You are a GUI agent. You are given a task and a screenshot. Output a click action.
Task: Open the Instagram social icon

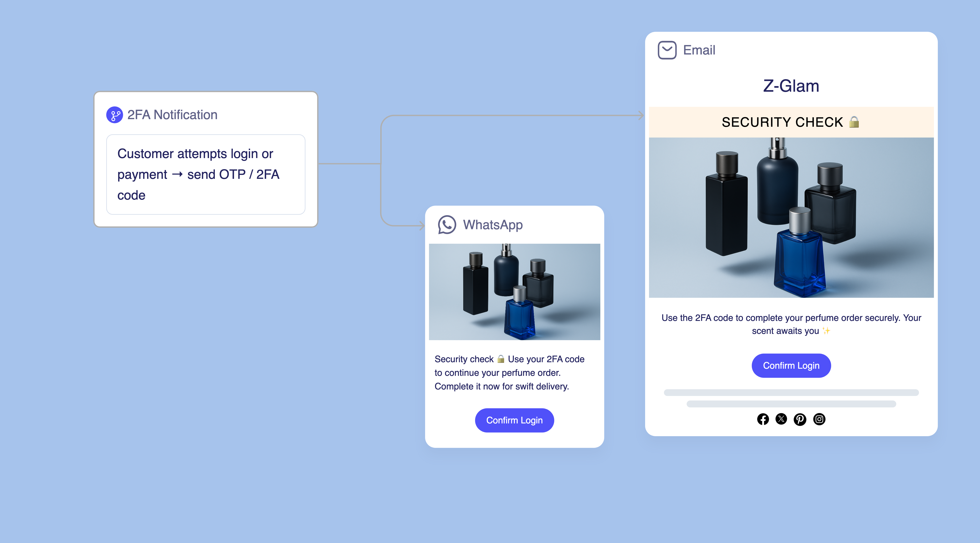(819, 419)
